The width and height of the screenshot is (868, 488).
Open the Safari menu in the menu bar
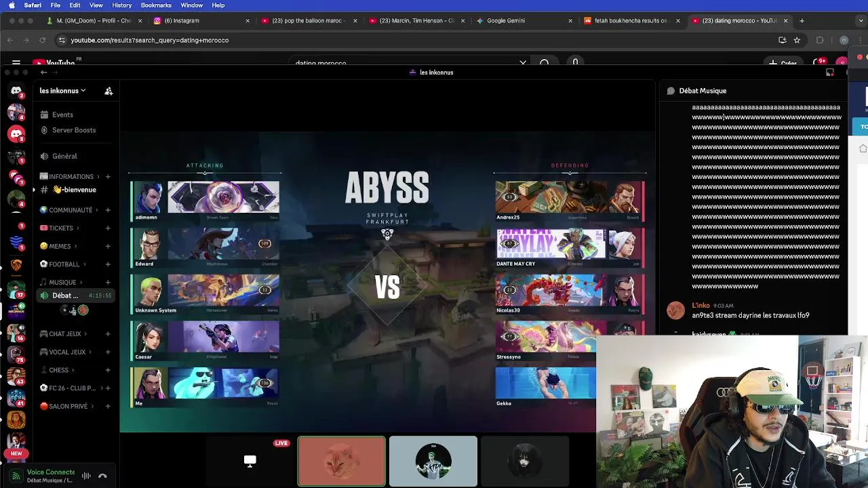tap(33, 5)
